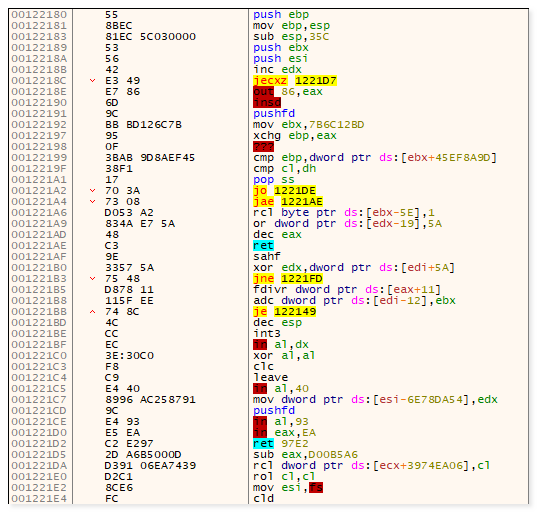Click the jump arrow beside bytes 75 48

click(92, 279)
